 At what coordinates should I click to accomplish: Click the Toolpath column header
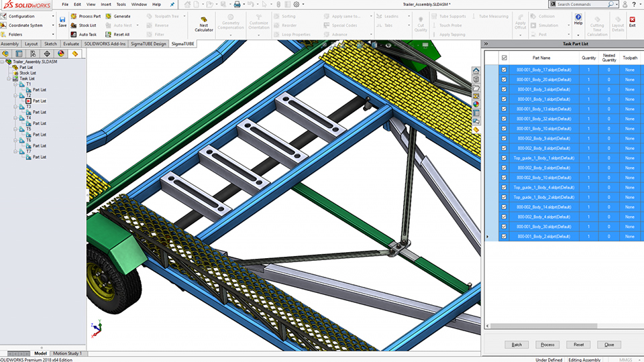click(630, 58)
